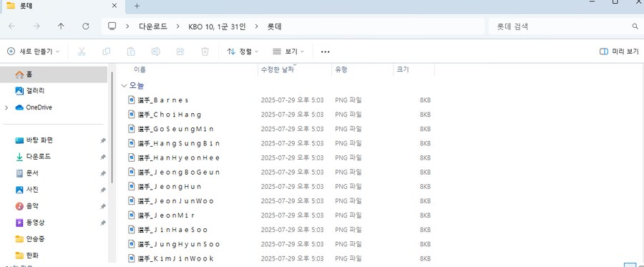This screenshot has height=267, width=644.
Task: Sort by 유형 column header
Action: tap(341, 70)
